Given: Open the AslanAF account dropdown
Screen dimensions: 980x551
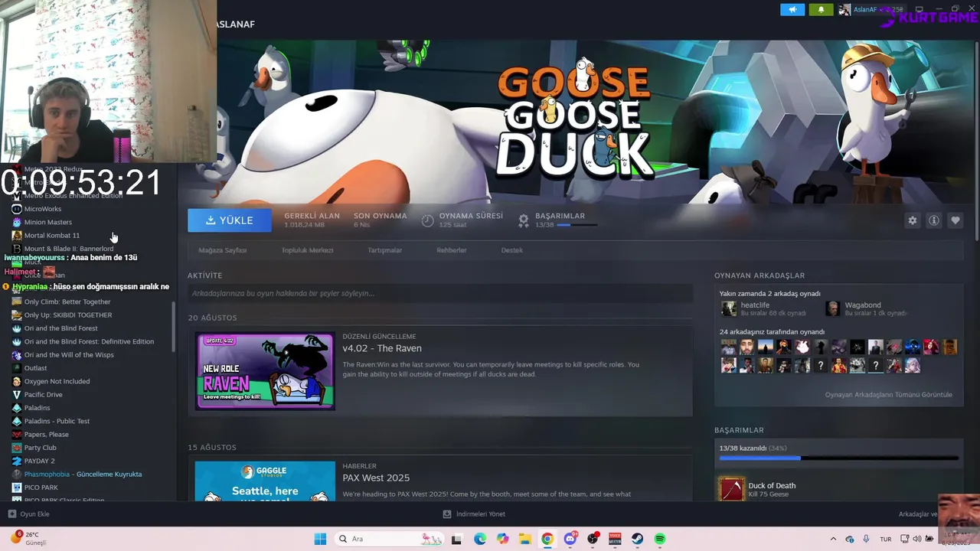Looking at the screenshot, I should coord(871,9).
